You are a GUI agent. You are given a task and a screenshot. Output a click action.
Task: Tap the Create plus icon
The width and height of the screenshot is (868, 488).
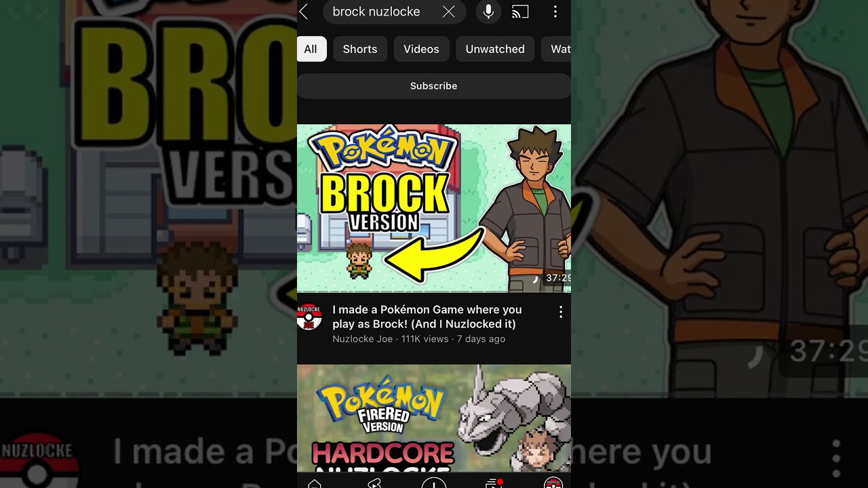(x=434, y=483)
